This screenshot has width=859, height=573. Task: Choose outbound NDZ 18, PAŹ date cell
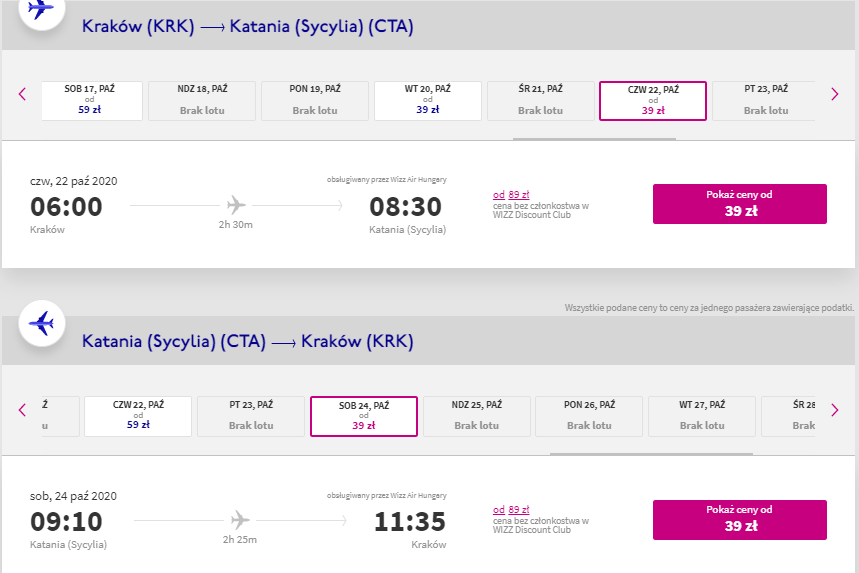pos(202,101)
